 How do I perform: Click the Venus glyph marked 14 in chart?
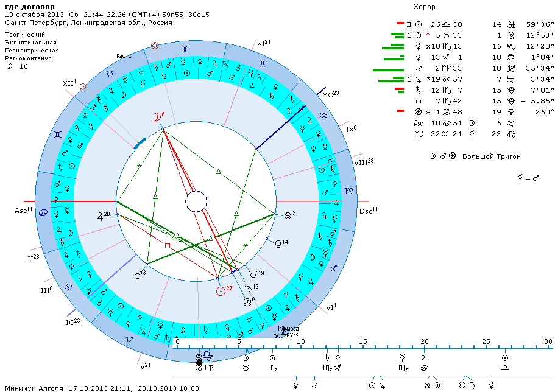[278, 243]
